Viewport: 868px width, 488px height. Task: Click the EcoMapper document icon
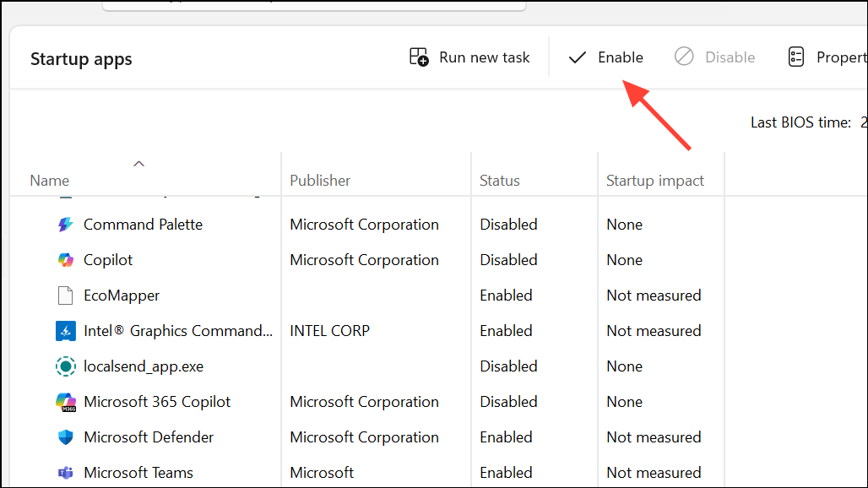coord(66,295)
